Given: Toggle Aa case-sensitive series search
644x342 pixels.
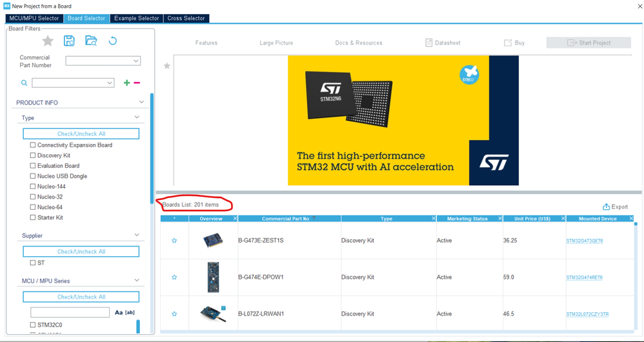Looking at the screenshot, I should pos(119,312).
